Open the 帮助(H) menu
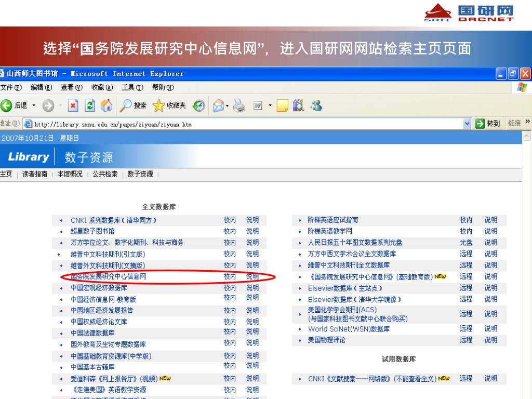The width and height of the screenshot is (532, 399). 163,87
